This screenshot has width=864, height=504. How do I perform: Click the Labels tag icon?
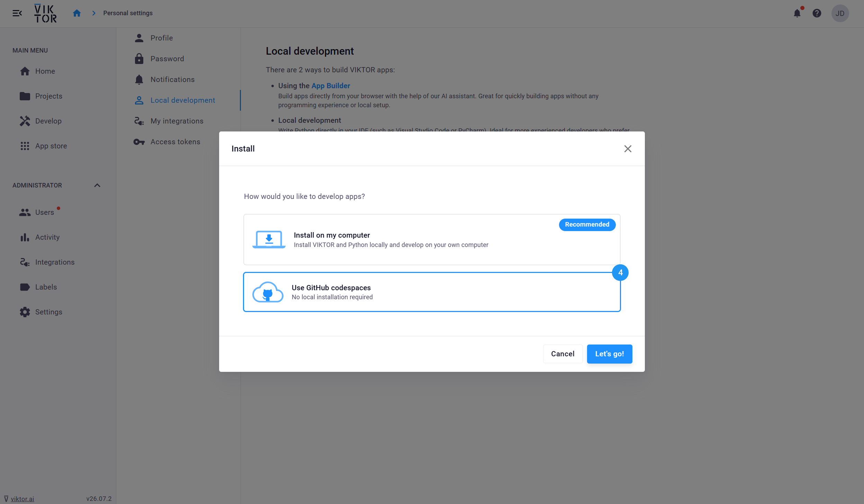(25, 287)
